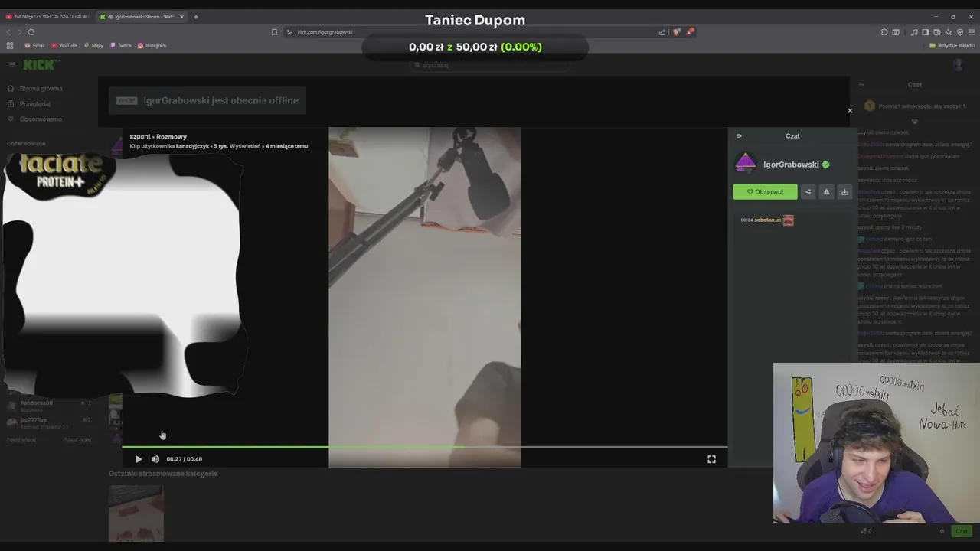The width and height of the screenshot is (980, 551).
Task: Open a new browser tab
Action: click(196, 17)
